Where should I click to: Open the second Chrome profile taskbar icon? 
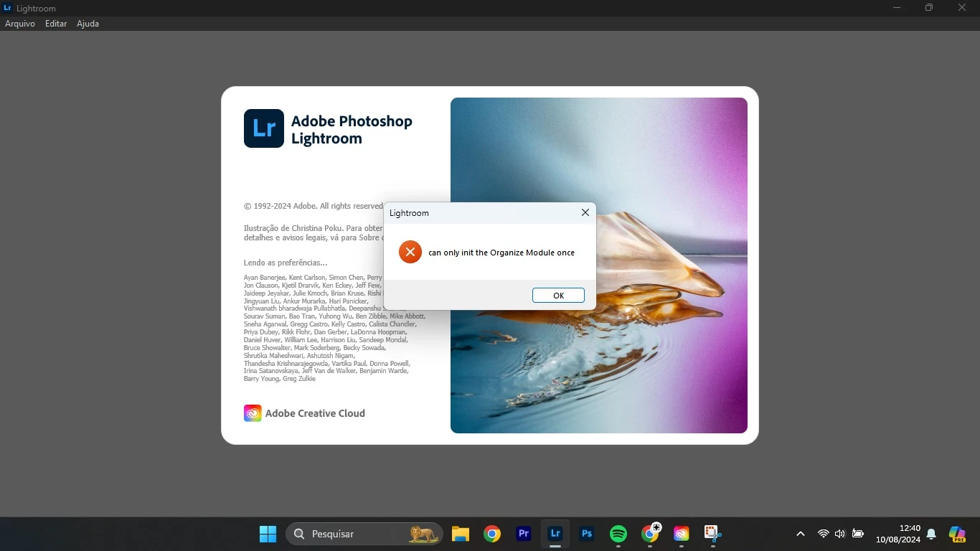(650, 534)
